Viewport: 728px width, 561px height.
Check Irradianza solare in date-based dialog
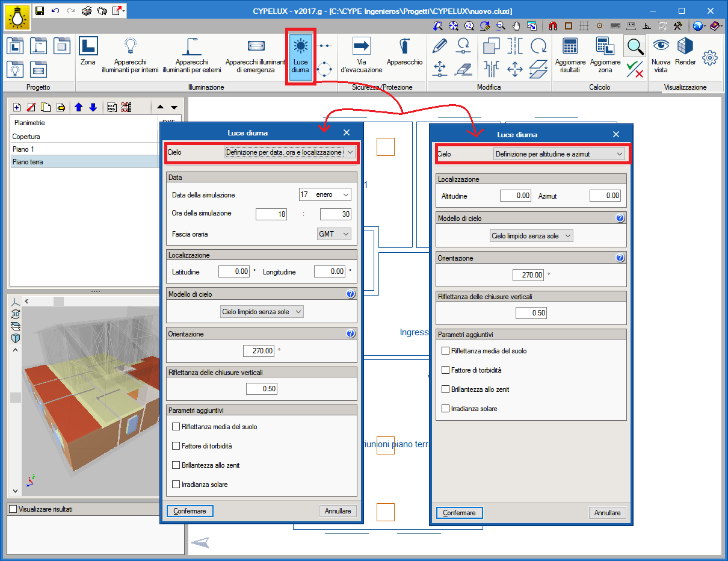coord(176,485)
